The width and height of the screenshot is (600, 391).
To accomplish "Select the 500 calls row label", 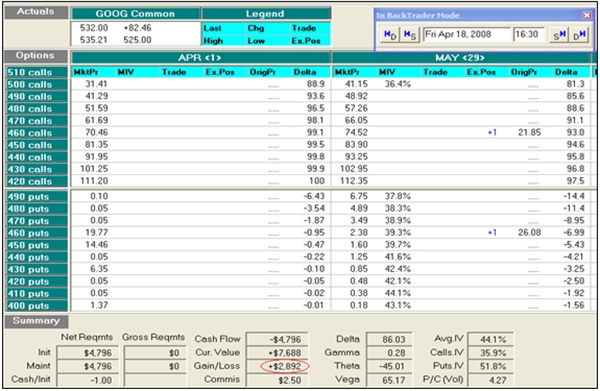I will click(36, 85).
